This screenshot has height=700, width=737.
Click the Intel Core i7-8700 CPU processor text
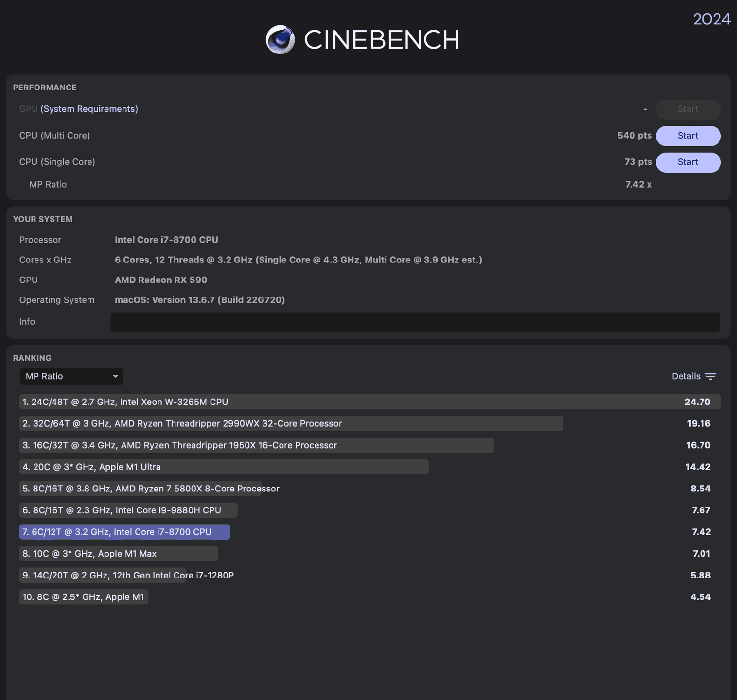[x=166, y=240]
